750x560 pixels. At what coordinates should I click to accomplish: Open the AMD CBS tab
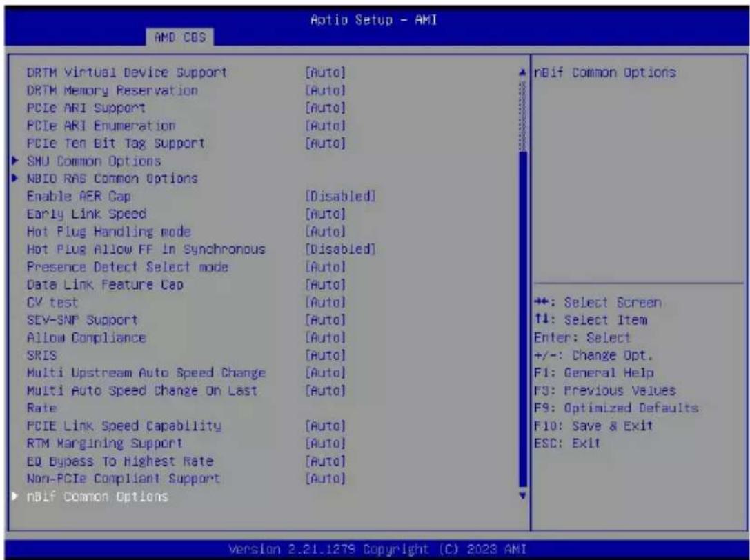180,37
